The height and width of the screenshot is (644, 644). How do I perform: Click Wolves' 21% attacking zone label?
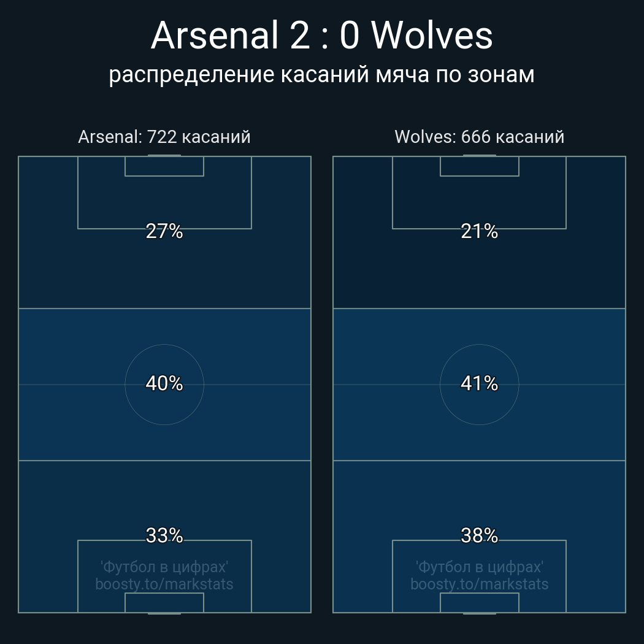click(479, 231)
